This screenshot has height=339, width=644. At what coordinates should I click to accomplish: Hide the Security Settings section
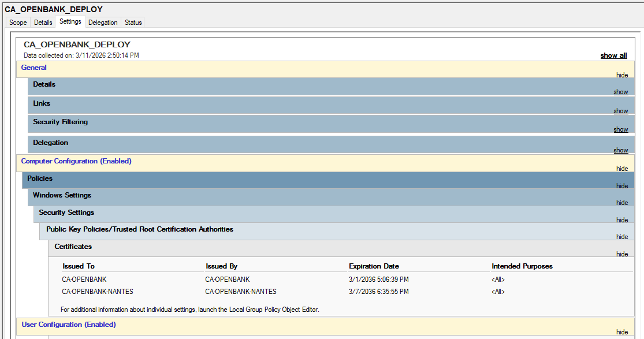tap(622, 220)
